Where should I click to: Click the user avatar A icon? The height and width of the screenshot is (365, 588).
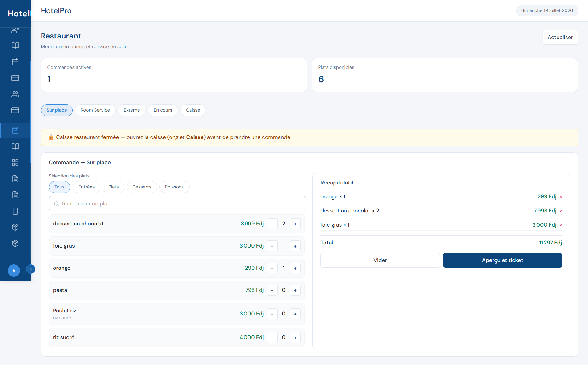click(x=14, y=271)
